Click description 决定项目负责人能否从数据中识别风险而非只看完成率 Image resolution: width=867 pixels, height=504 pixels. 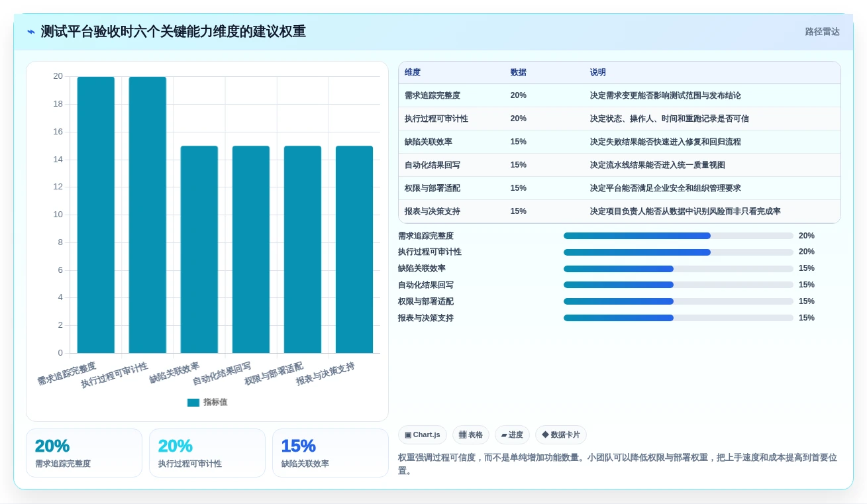tap(686, 211)
